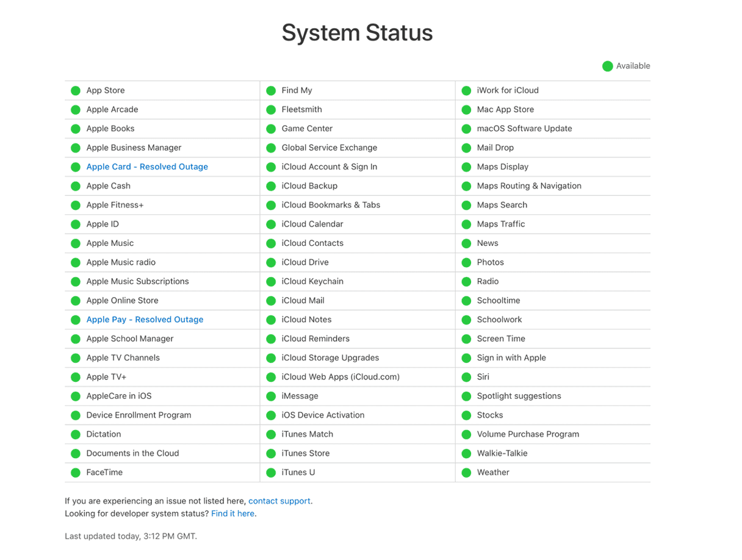
Task: Click the green Available legend dot
Action: click(607, 66)
